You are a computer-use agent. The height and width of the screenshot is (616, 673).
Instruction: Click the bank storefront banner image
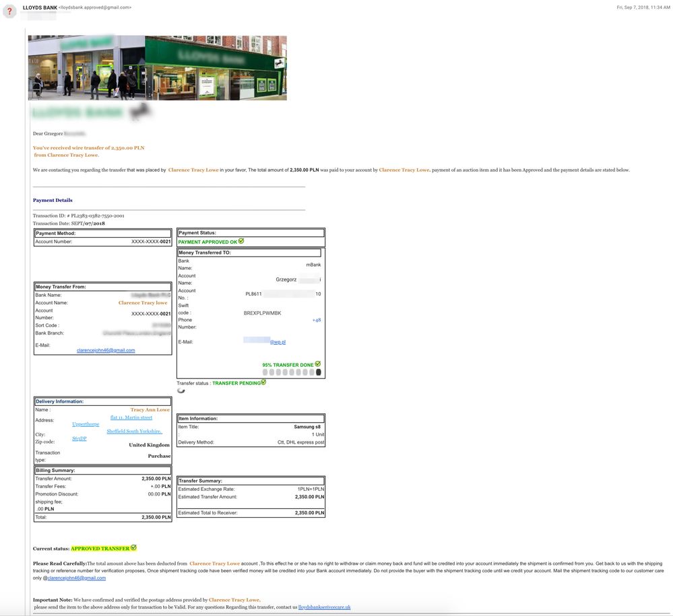(x=157, y=68)
